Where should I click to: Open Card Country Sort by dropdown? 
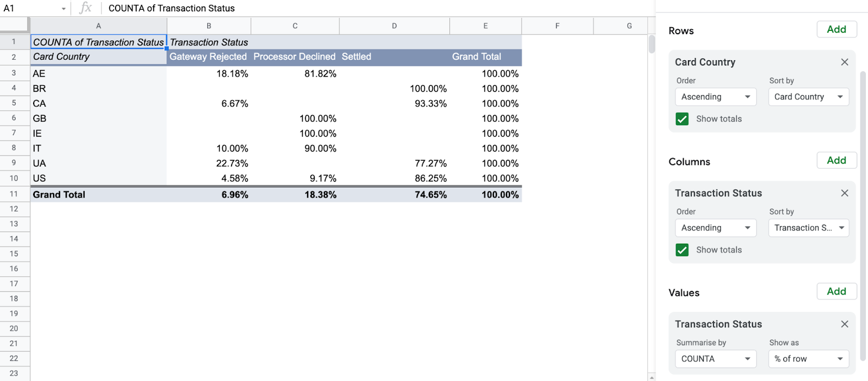coord(808,97)
